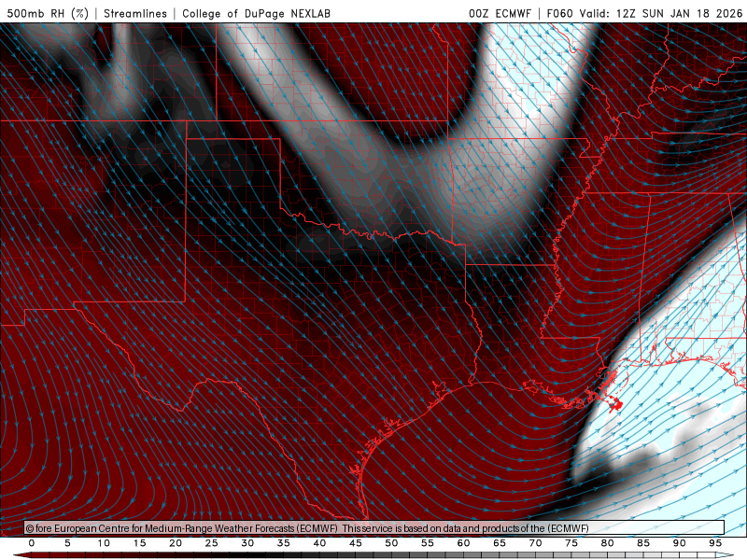Select the '85' colorbar scale label
This screenshot has height=560, width=747.
click(643, 543)
